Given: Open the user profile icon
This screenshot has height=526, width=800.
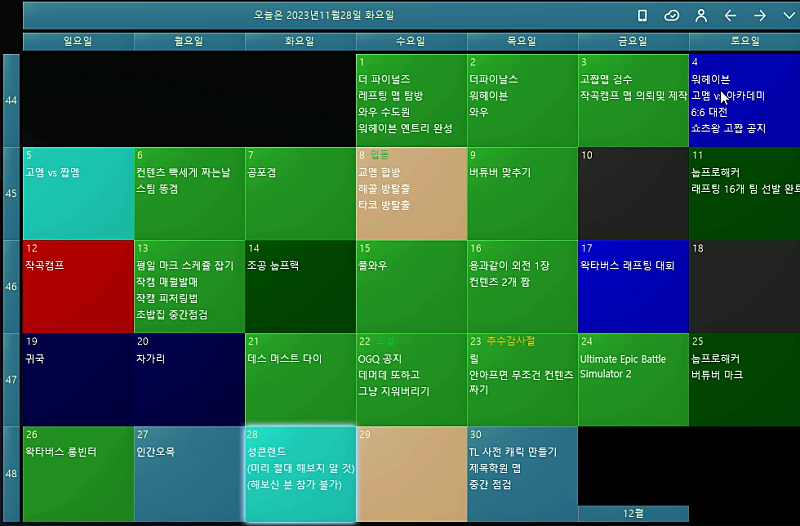Looking at the screenshot, I should (701, 15).
